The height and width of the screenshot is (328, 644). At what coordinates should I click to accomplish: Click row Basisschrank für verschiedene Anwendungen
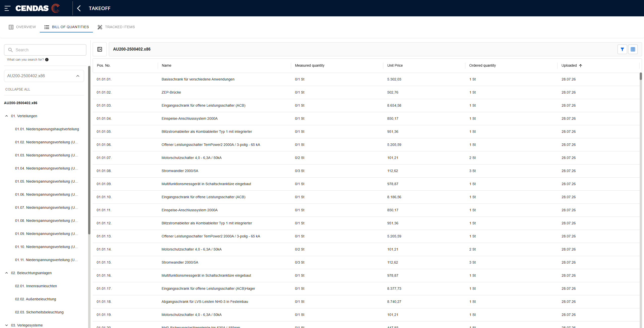coord(366,79)
